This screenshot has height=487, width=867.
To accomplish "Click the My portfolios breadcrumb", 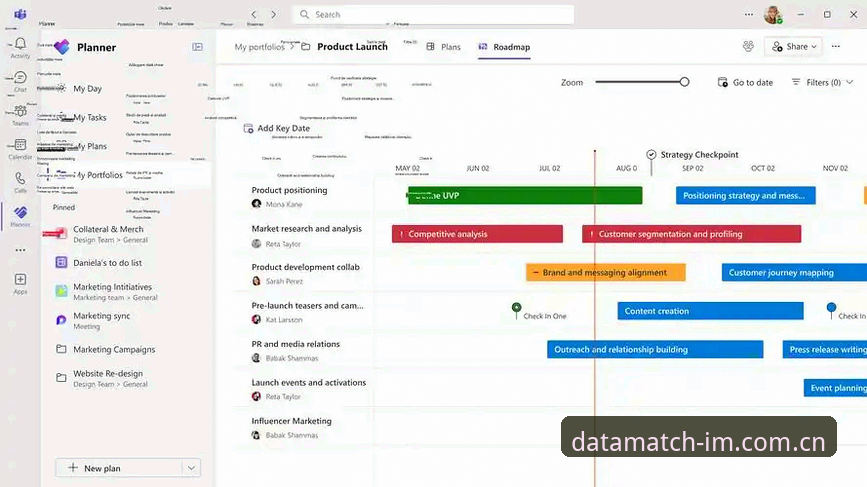I will (259, 47).
